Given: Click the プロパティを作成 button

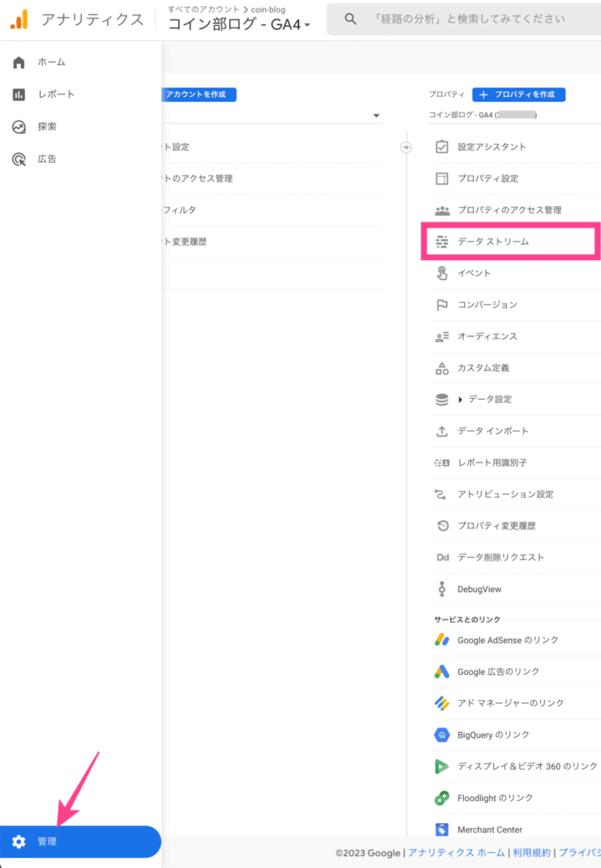Looking at the screenshot, I should 519,95.
